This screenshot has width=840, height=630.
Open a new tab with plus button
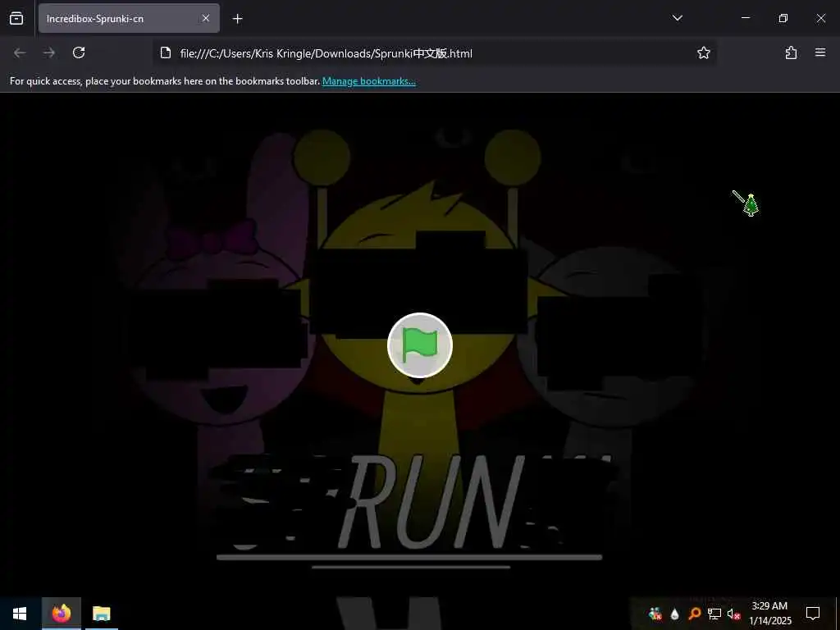click(237, 19)
